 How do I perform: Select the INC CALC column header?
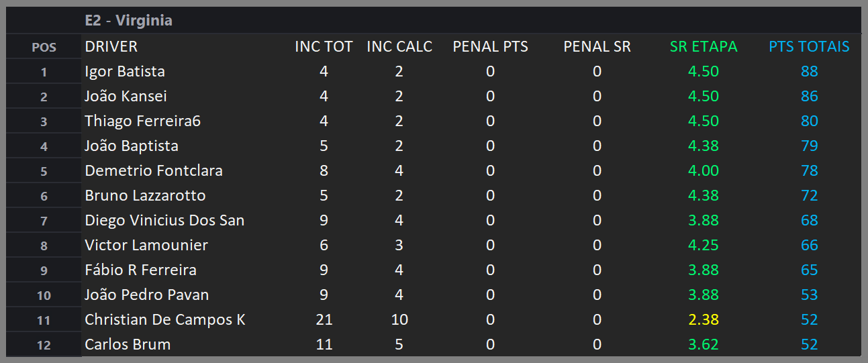coord(399,46)
